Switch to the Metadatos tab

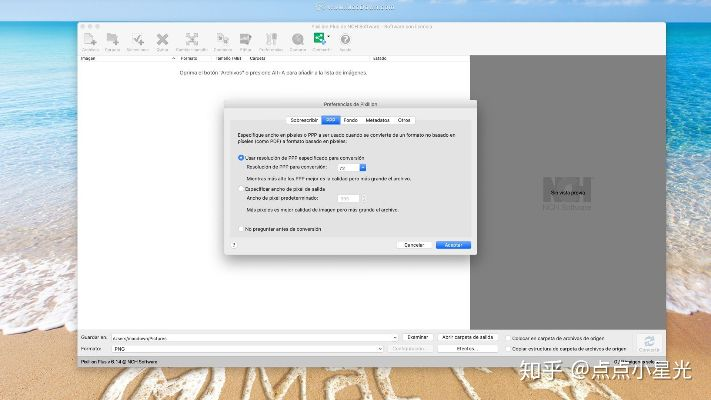coord(377,120)
